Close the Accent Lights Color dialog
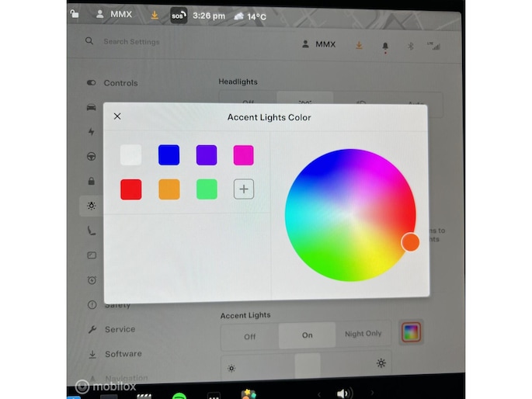The height and width of the screenshot is (399, 532). click(117, 116)
